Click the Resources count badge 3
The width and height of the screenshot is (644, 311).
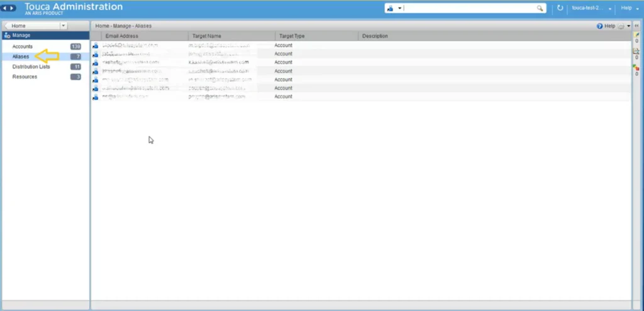coord(75,77)
